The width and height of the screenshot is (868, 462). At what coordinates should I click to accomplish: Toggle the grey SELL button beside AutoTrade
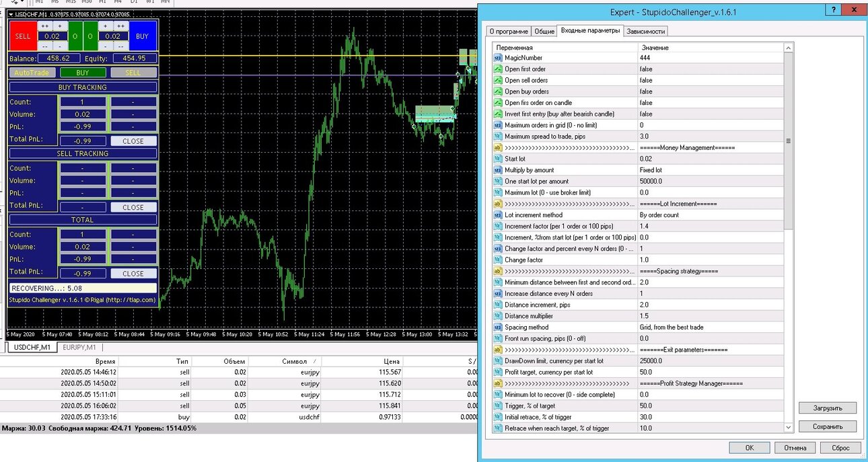(134, 73)
